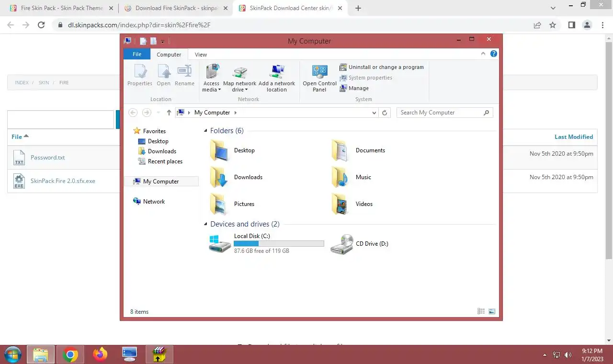The image size is (613, 364).
Task: Open the Chrome profile avatar
Action: pos(587,25)
